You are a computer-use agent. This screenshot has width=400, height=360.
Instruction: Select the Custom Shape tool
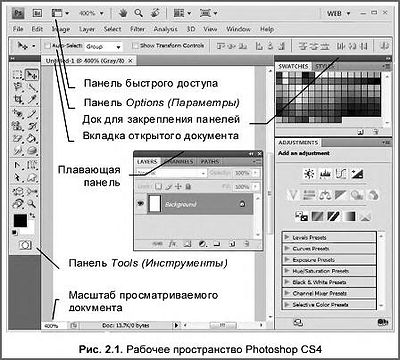coord(32,177)
